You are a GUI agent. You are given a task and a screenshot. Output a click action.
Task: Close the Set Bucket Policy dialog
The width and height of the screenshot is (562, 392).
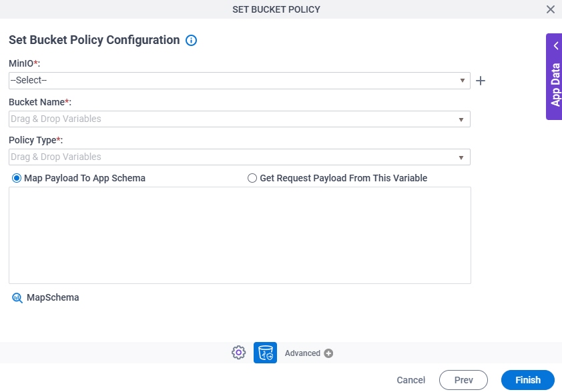551,9
